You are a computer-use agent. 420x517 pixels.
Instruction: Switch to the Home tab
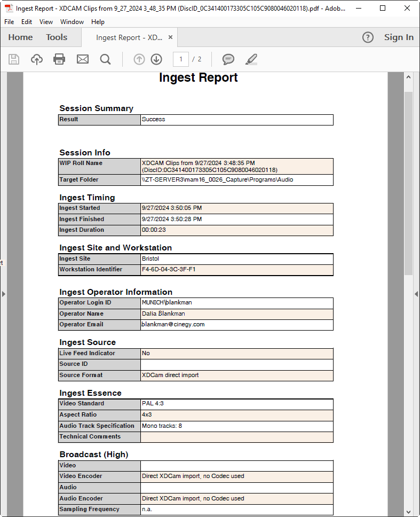[20, 37]
